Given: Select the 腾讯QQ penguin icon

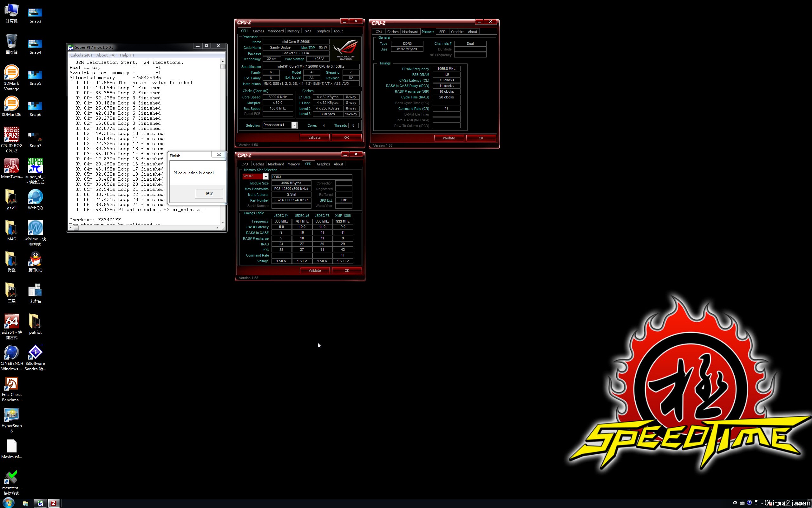Looking at the screenshot, I should pos(35,262).
